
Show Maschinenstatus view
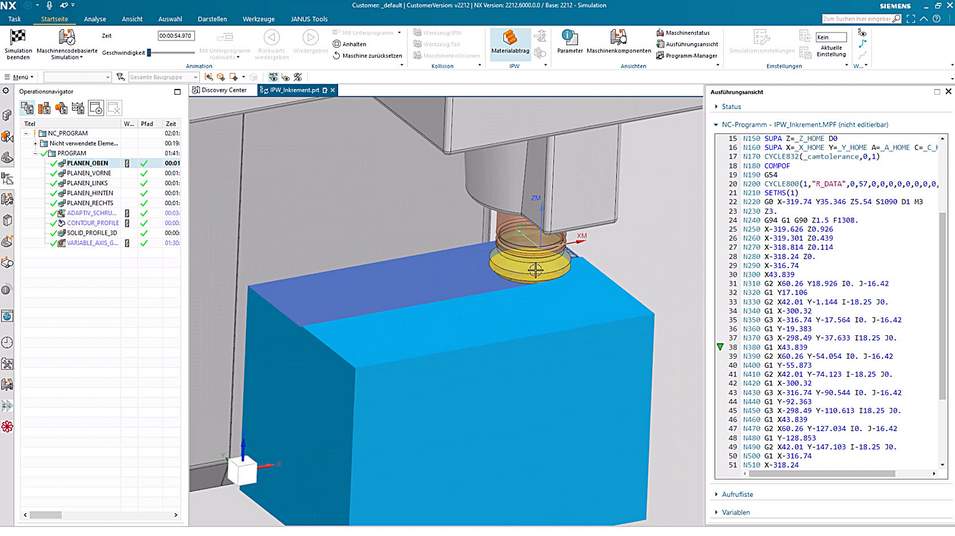point(683,33)
